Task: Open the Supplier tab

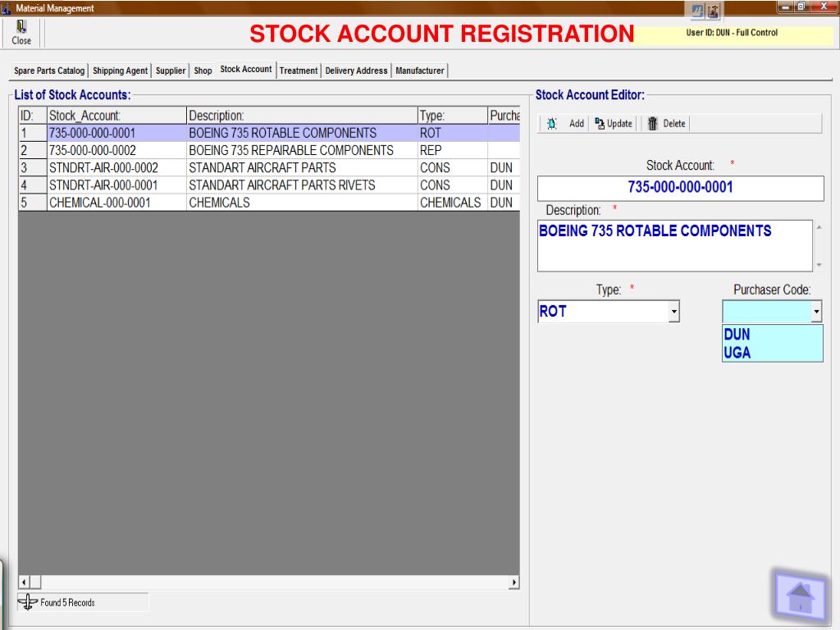Action: pyautogui.click(x=171, y=71)
